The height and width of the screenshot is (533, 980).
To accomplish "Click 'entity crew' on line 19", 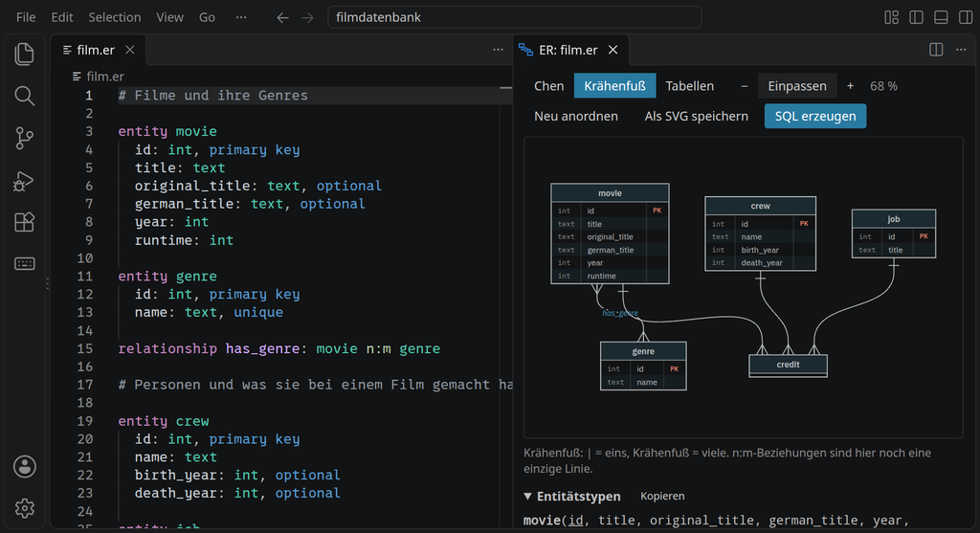I will (164, 421).
